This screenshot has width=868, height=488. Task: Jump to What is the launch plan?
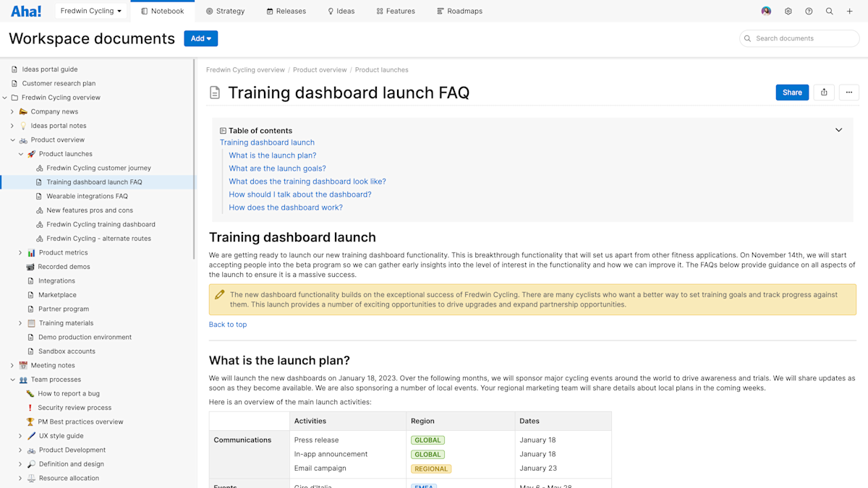273,155
